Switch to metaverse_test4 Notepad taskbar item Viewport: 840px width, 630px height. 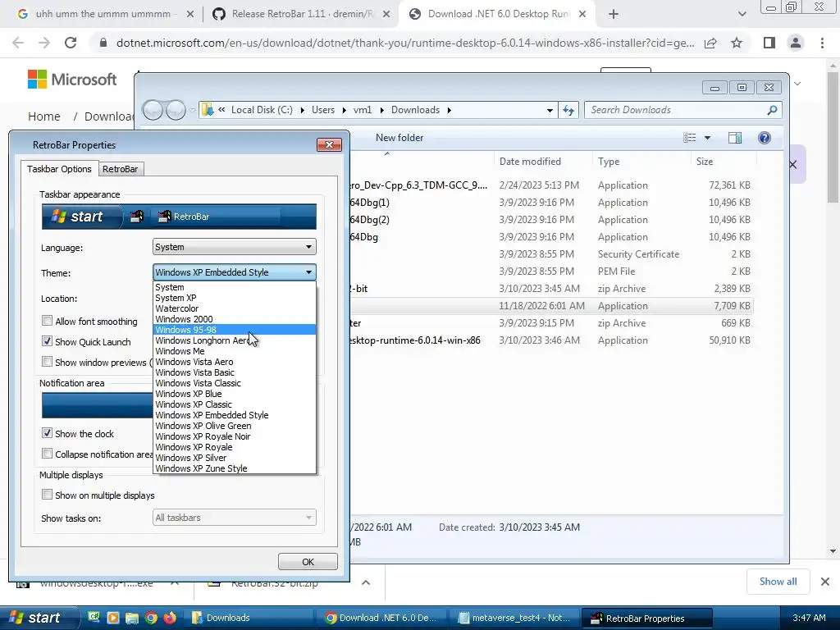[x=514, y=618]
